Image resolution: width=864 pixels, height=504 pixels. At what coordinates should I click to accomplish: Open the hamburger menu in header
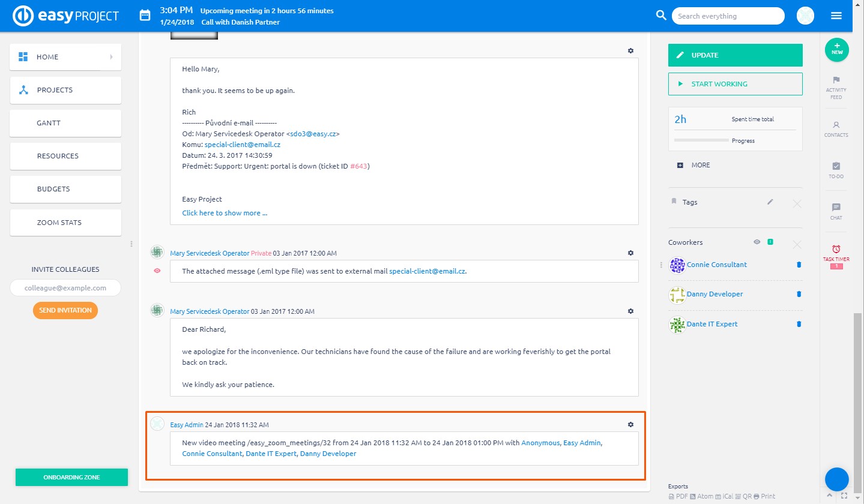pyautogui.click(x=836, y=16)
